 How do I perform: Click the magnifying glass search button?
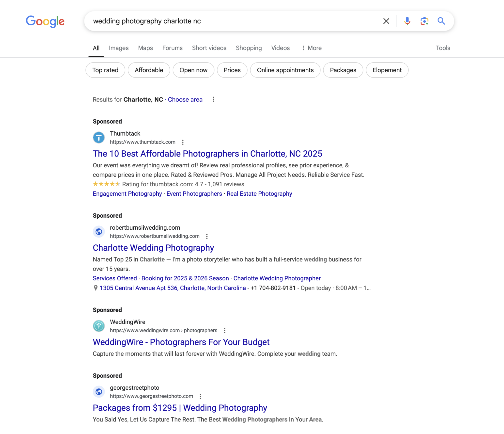[x=441, y=21]
